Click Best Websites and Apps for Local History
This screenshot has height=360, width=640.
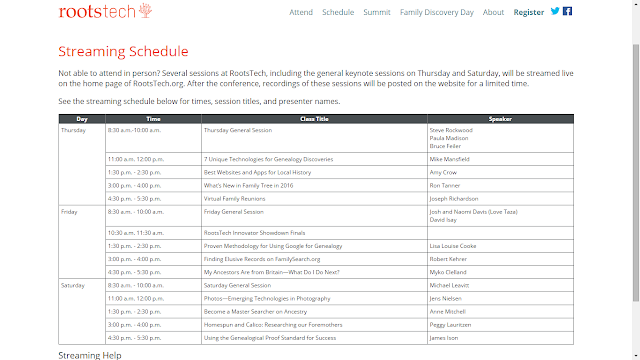[x=258, y=172]
